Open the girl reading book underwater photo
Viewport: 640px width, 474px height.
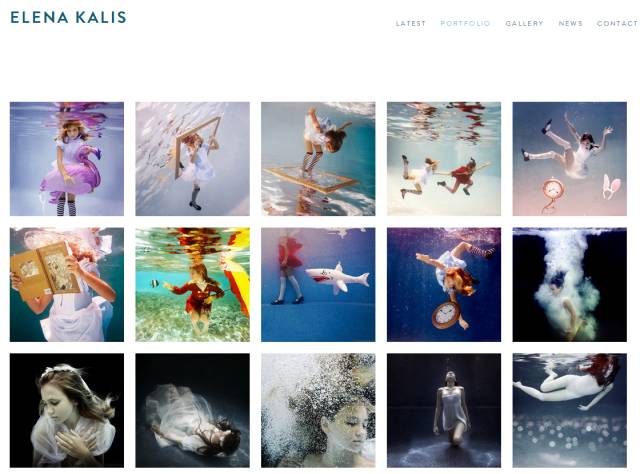click(x=67, y=285)
